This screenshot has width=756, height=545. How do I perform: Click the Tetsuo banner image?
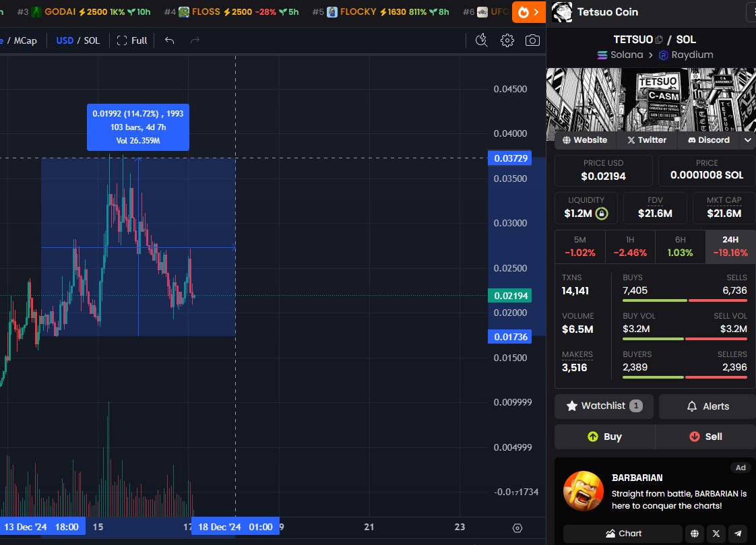[651, 100]
